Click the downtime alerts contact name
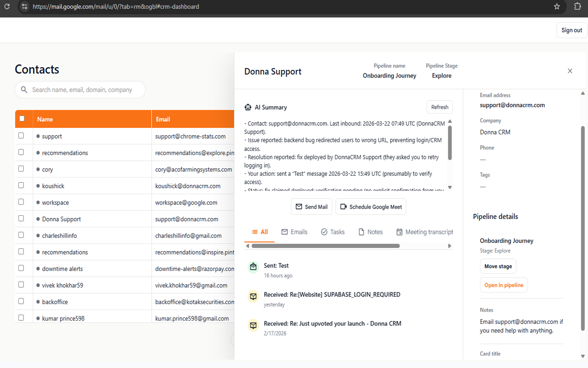588x368 pixels. (x=62, y=269)
